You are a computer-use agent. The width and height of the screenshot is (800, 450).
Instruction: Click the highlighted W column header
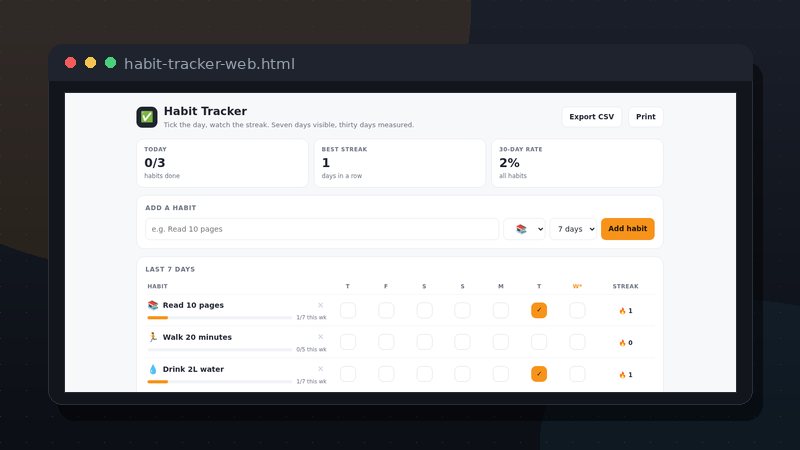tap(577, 286)
